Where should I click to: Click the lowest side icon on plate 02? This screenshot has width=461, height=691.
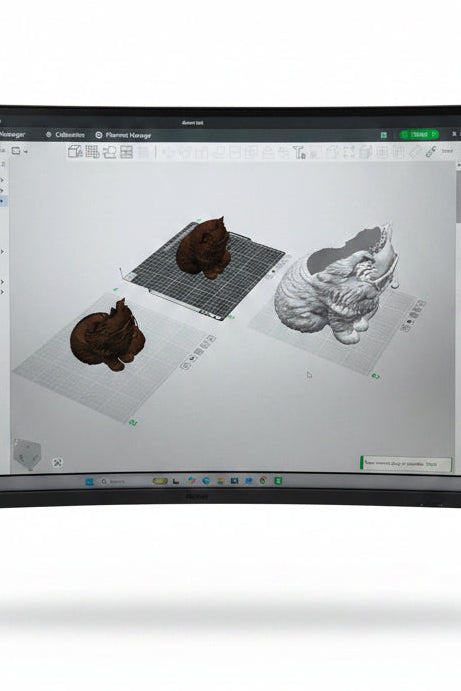pos(186,365)
